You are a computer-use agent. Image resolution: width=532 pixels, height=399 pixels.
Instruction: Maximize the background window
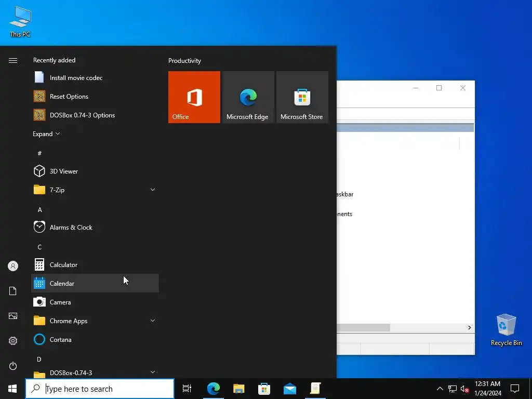tap(439, 88)
